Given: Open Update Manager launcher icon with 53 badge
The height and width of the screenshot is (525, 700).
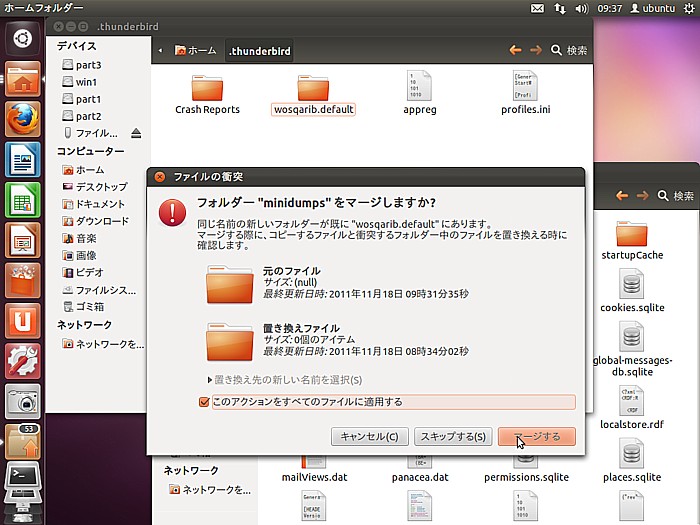Looking at the screenshot, I should tap(22, 441).
